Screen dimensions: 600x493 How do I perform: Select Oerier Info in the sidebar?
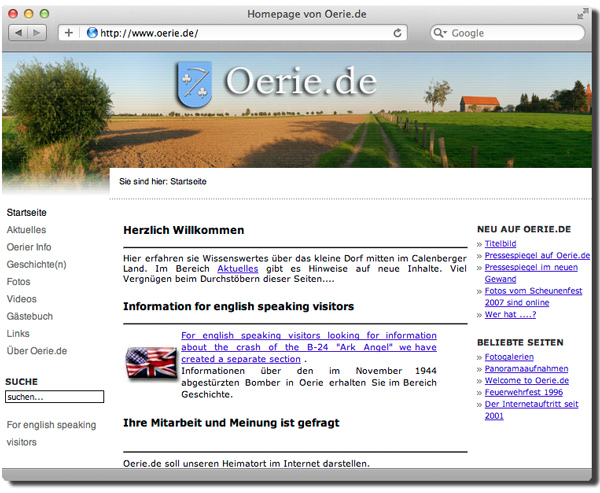coord(29,247)
